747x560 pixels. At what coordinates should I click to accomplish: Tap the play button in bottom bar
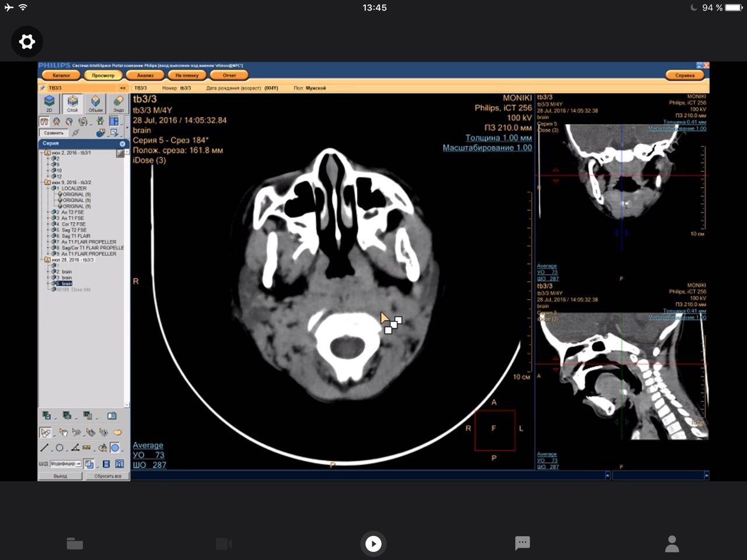click(373, 544)
